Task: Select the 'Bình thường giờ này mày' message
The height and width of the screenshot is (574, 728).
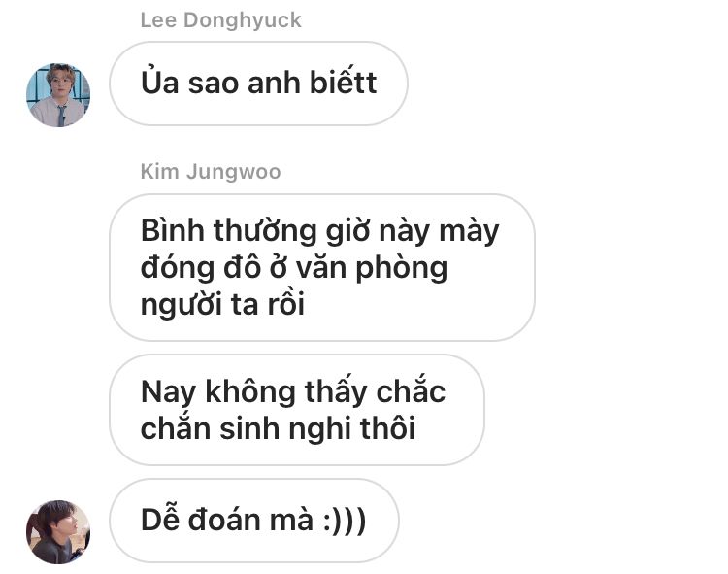Action: click(321, 267)
